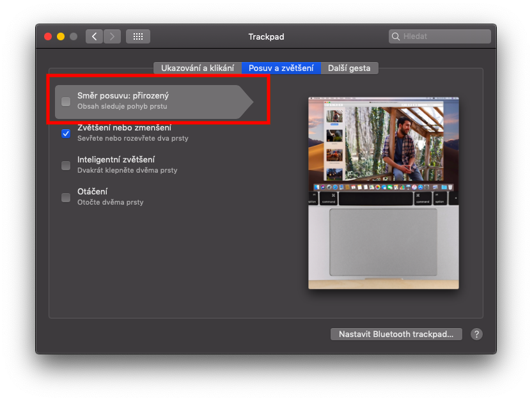Uncheck Zvětšení nebo zmenšení checkbox
532x401 pixels.
66,134
